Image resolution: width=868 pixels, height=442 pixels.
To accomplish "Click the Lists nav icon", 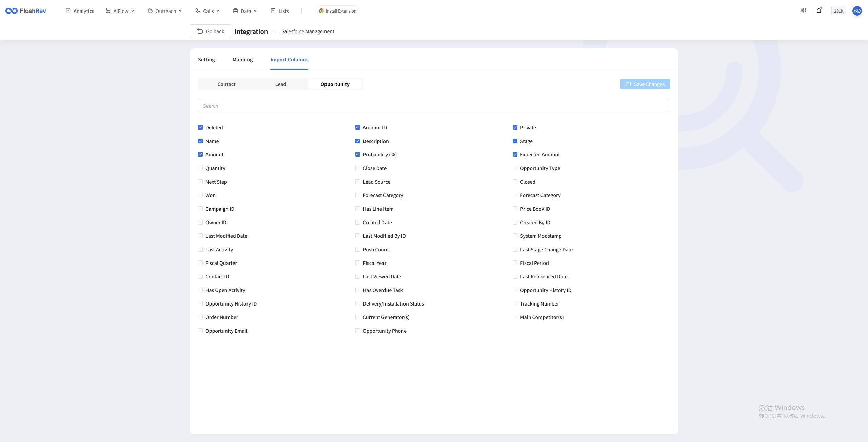I will [273, 11].
